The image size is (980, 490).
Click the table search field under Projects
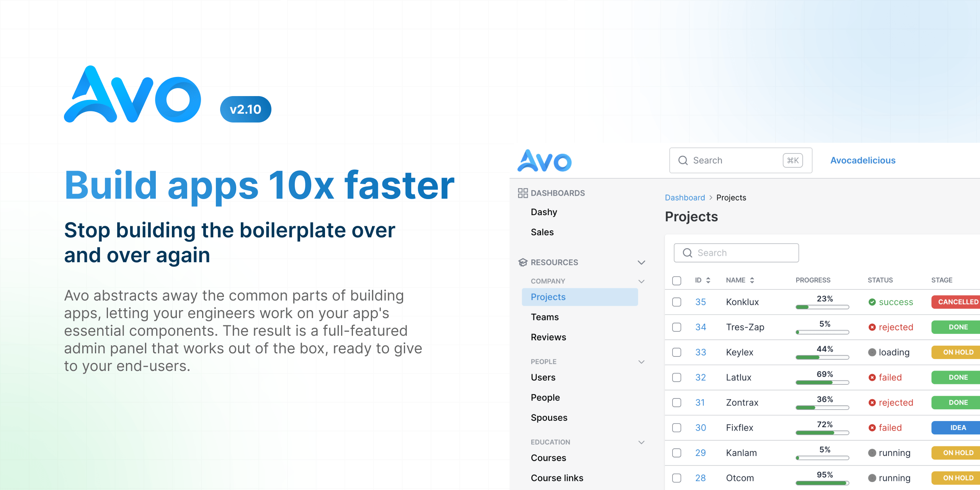736,253
